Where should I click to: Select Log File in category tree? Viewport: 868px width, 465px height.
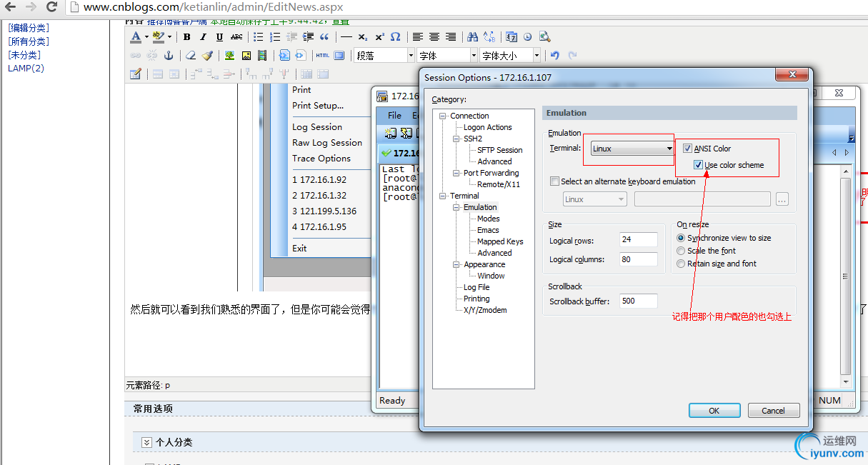[x=477, y=287]
